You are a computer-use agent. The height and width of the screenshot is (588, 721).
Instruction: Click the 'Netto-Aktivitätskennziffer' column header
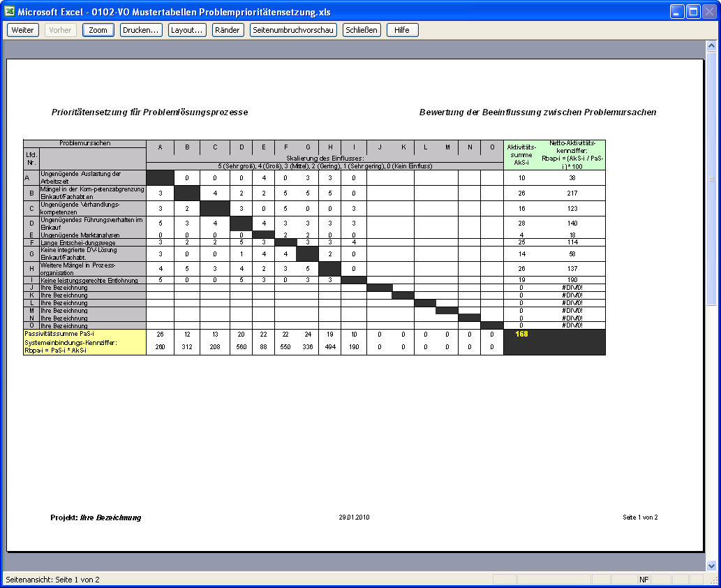coord(572,155)
